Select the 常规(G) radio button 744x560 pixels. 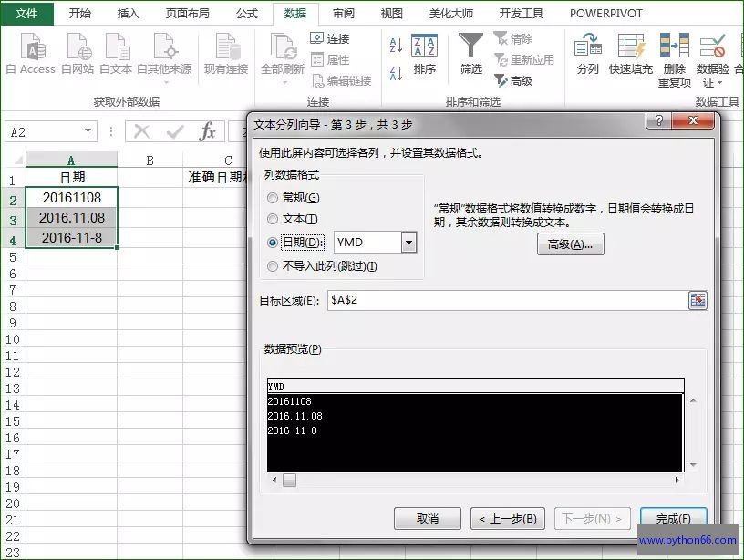272,198
